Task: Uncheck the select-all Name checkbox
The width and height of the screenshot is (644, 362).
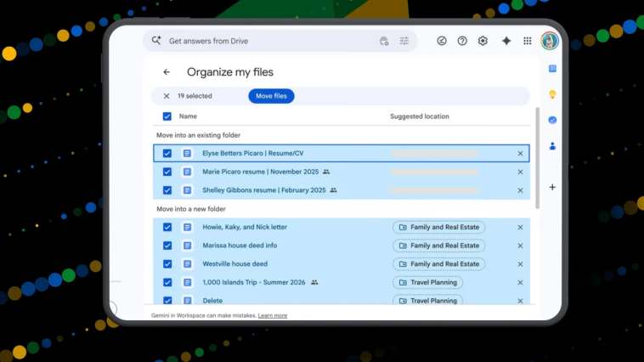Action: (x=167, y=116)
